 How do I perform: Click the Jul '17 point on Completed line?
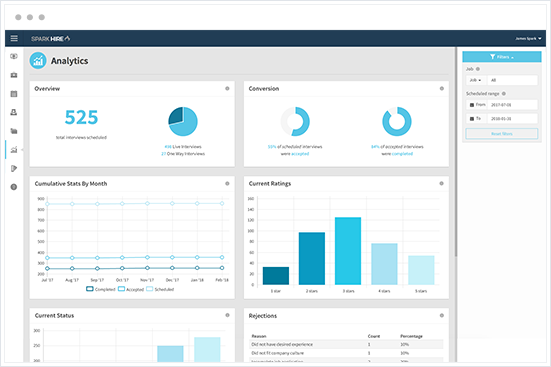(47, 269)
